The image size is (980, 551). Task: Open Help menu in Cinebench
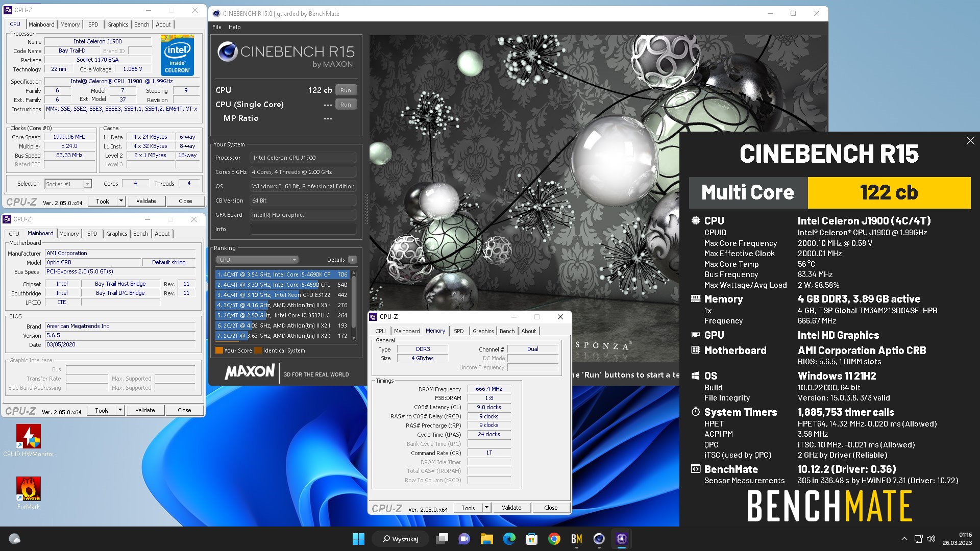tap(234, 27)
